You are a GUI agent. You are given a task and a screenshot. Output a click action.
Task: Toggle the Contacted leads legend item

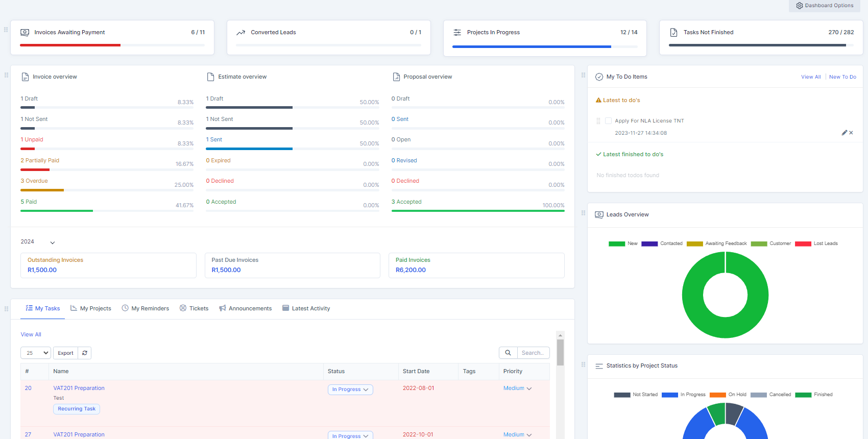(662, 243)
